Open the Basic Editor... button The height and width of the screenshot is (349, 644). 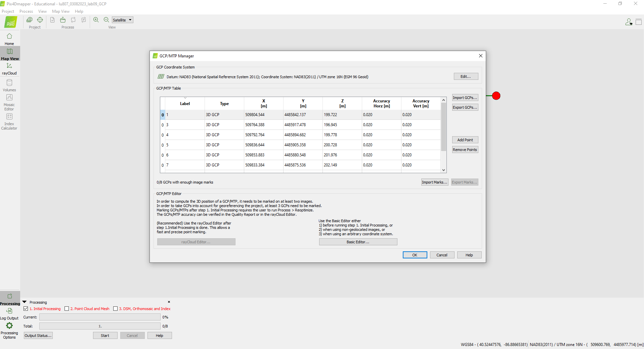pos(358,242)
